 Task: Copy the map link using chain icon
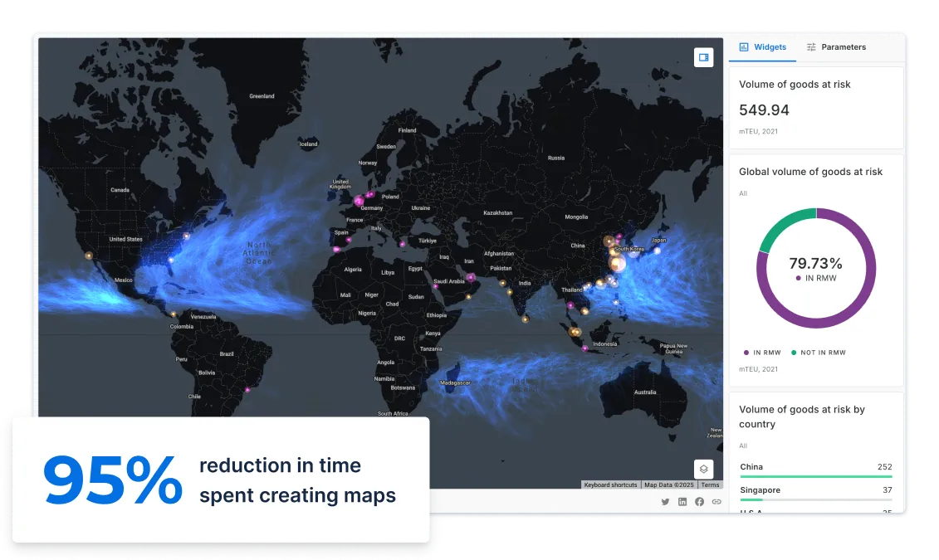tap(716, 502)
